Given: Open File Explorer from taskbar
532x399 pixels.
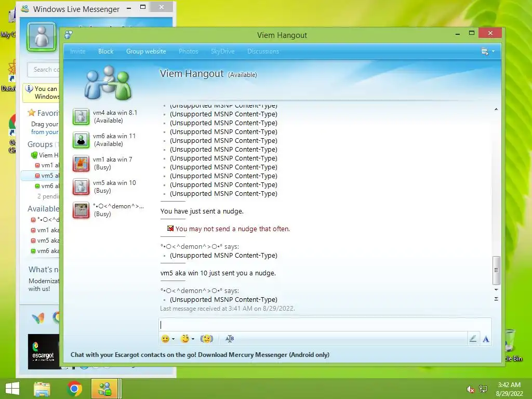Looking at the screenshot, I should tap(42, 389).
